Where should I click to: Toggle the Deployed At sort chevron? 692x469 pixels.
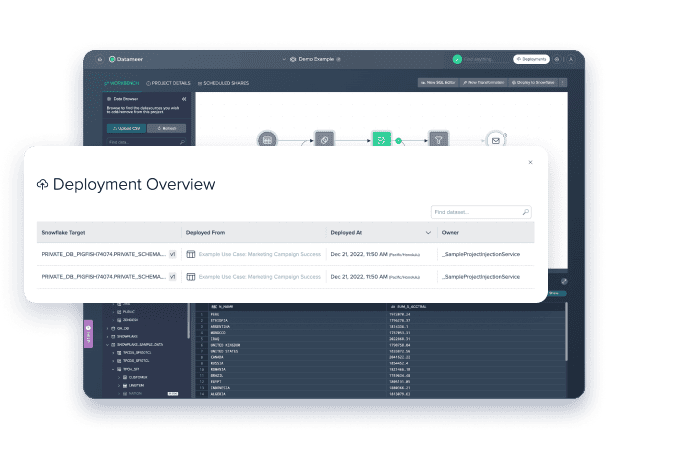tap(428, 233)
